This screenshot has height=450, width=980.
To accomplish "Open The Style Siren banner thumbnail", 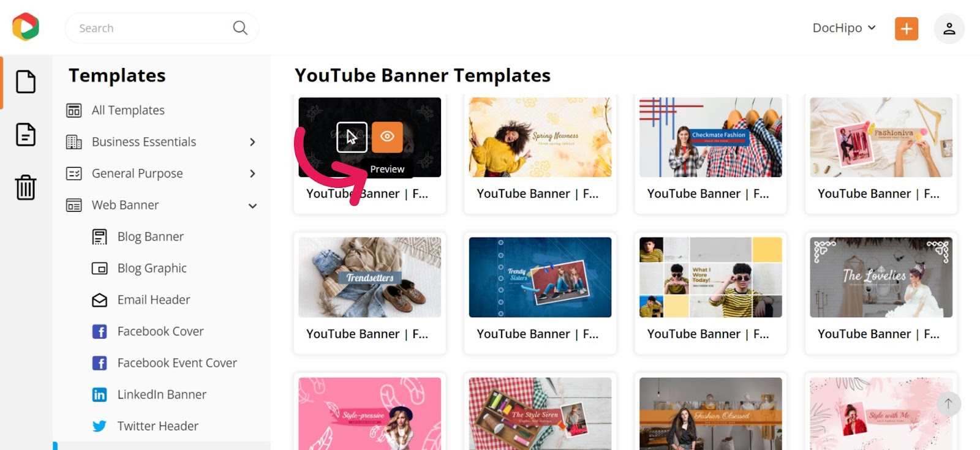I will 540,414.
